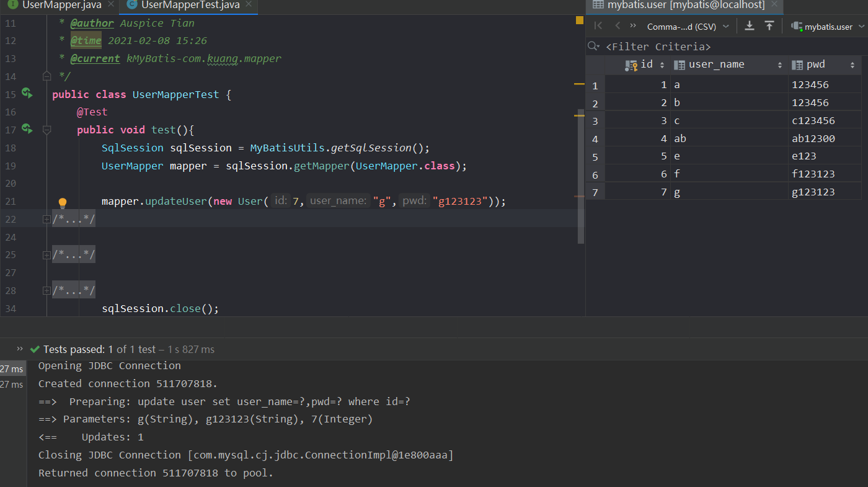Select the pwd cell "e123"
The image size is (868, 487).
pos(824,156)
